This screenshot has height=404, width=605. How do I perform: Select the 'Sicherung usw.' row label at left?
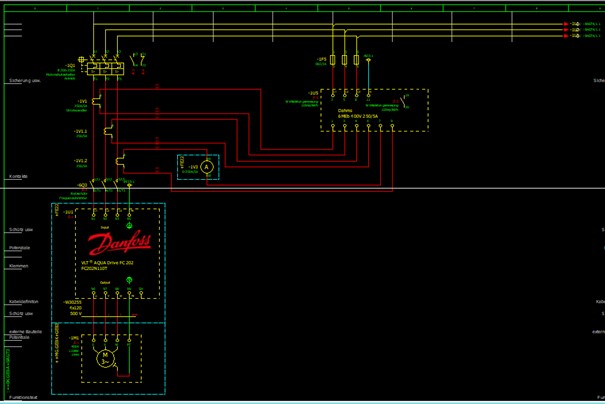coord(24,79)
